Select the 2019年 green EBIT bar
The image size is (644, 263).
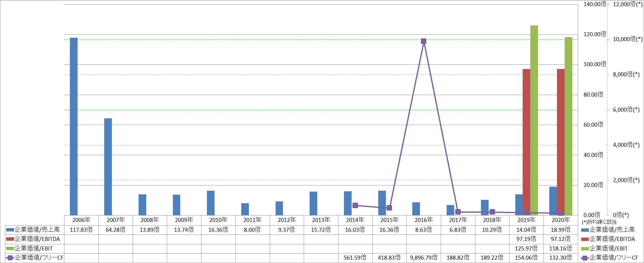click(534, 120)
